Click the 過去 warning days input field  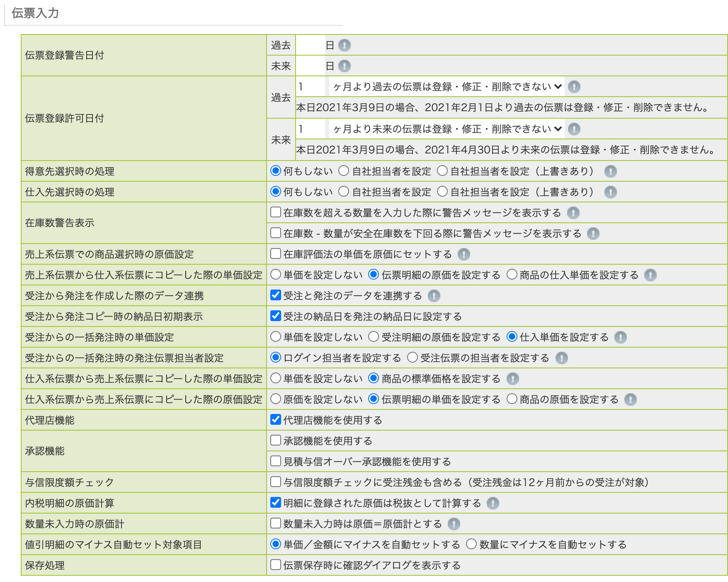(310, 45)
